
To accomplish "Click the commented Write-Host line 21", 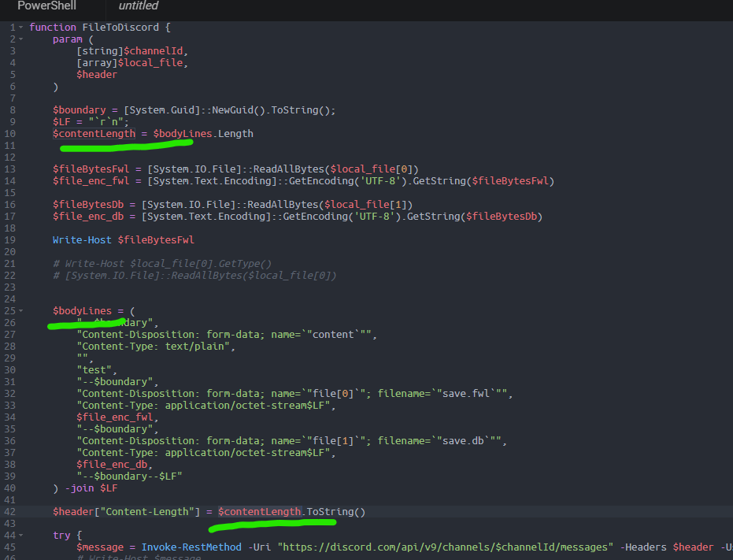I will coord(162,264).
